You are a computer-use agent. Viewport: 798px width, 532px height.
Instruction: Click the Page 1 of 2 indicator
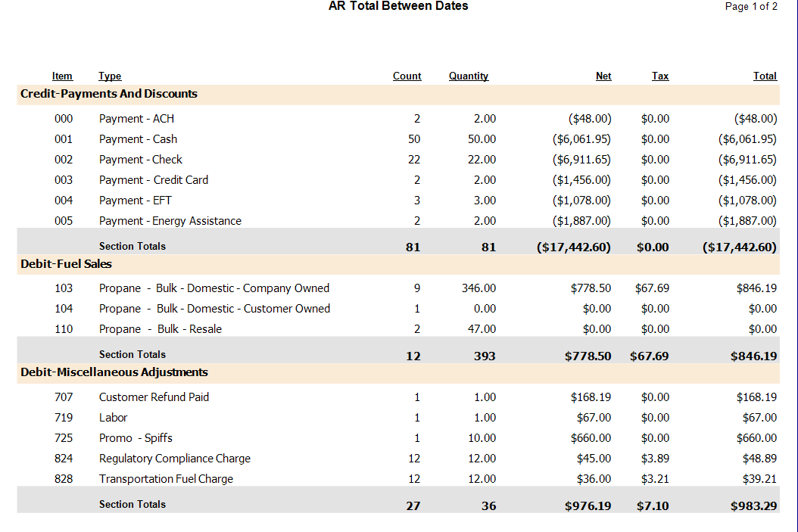coord(750,7)
